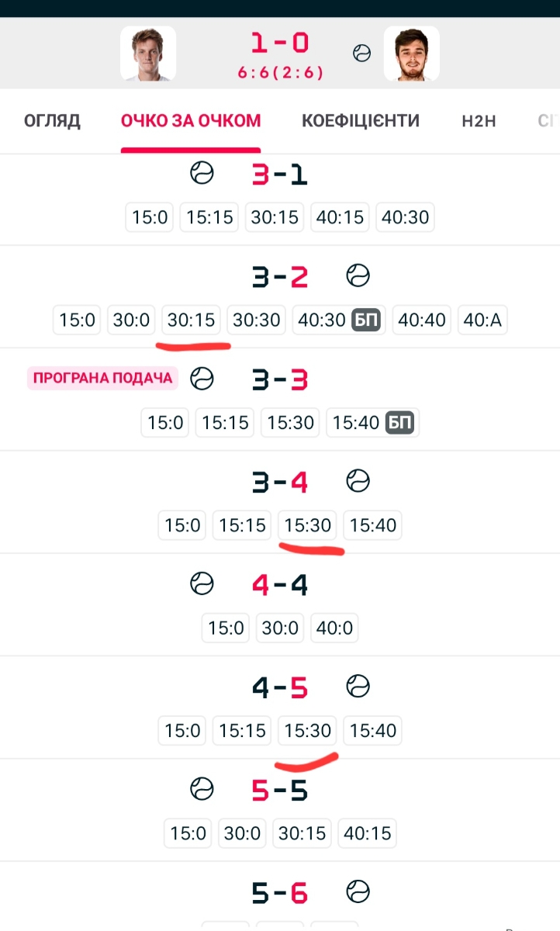This screenshot has height=931, width=560.
Task: Tap tennis ball icon beside 5-6 score
Action: coord(358,891)
